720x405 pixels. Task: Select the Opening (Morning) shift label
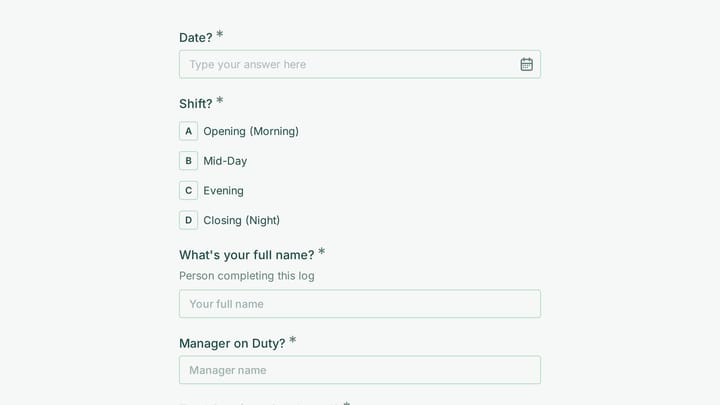[x=251, y=131]
